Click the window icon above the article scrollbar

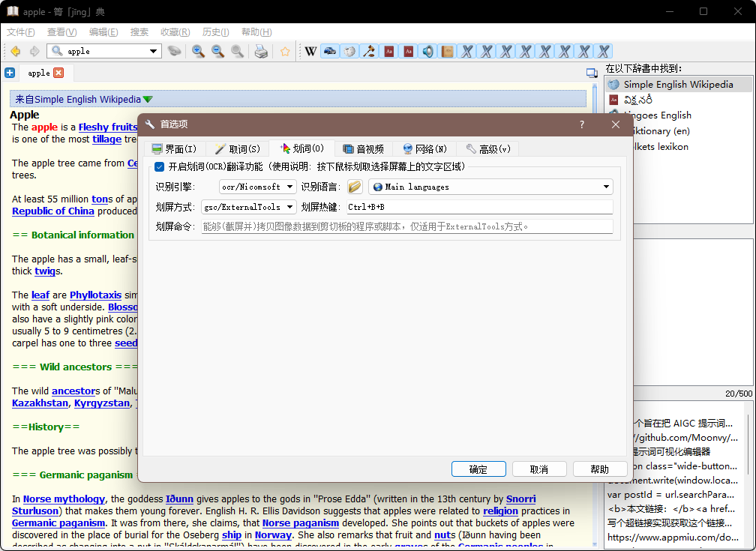pos(592,73)
